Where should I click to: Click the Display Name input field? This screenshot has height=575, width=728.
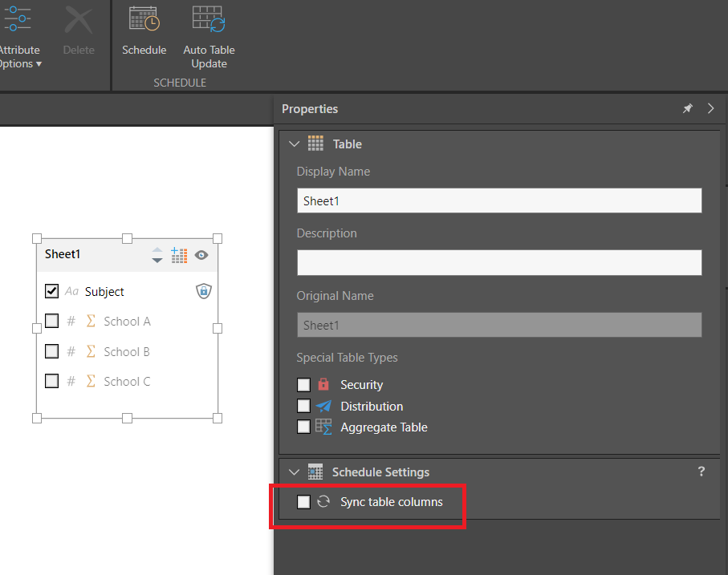pos(498,201)
